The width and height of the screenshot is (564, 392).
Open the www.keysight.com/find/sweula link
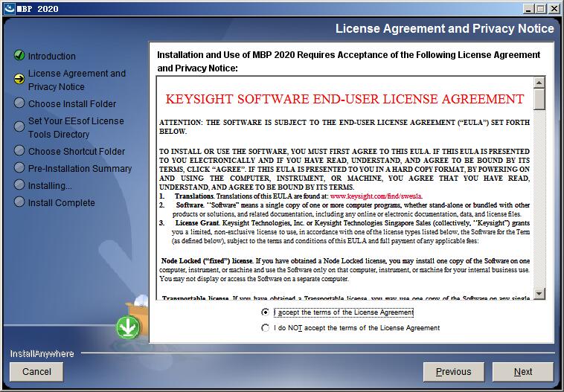click(x=376, y=196)
